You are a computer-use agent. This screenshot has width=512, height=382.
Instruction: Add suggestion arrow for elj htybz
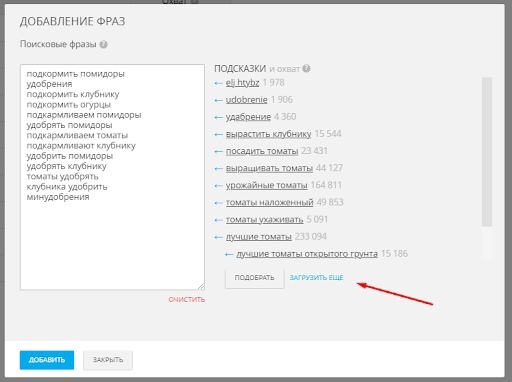pyautogui.click(x=219, y=83)
